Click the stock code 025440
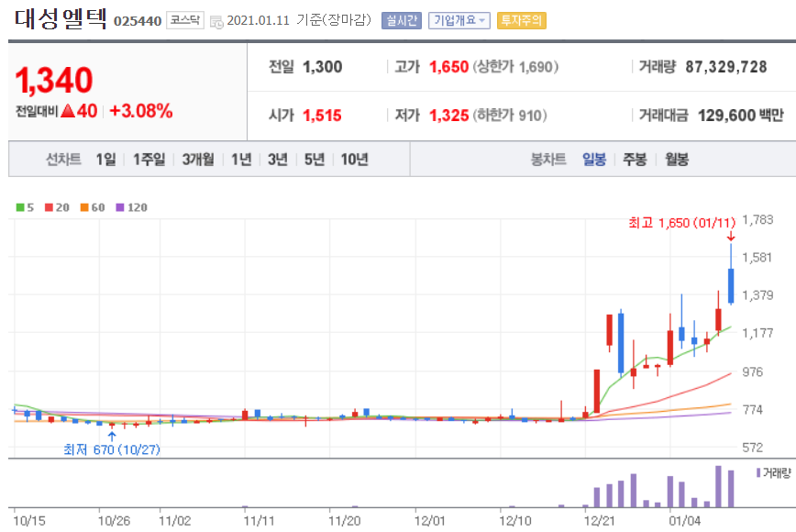 [138, 21]
